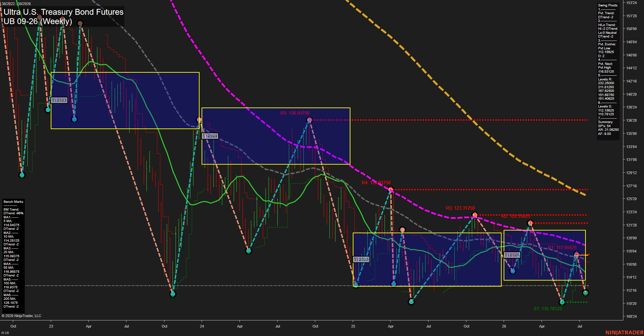Click the 167.62500 resistance level
This screenshot has width=644, height=336.
coord(606,91)
